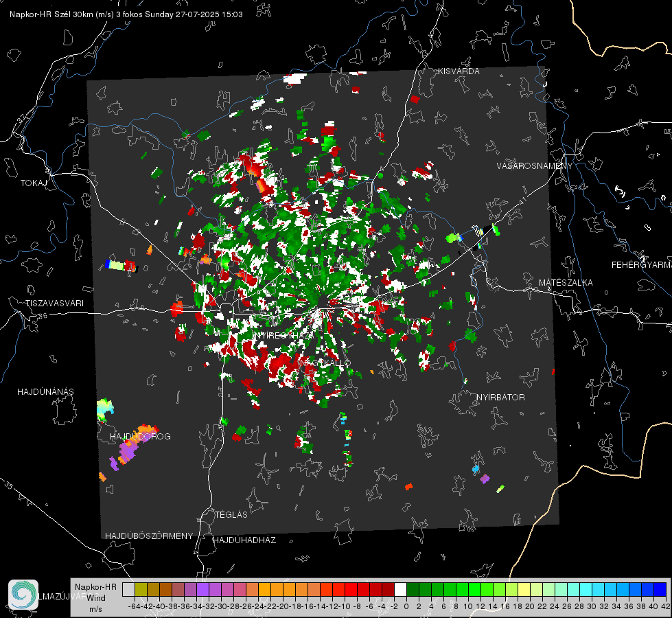Click the NYÍRBÁTOR city label

tap(500, 397)
